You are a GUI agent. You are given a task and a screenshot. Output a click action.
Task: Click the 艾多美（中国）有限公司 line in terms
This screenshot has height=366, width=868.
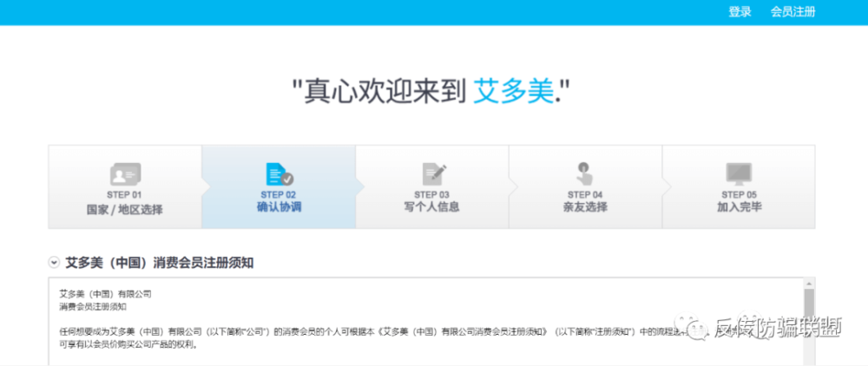point(105,294)
